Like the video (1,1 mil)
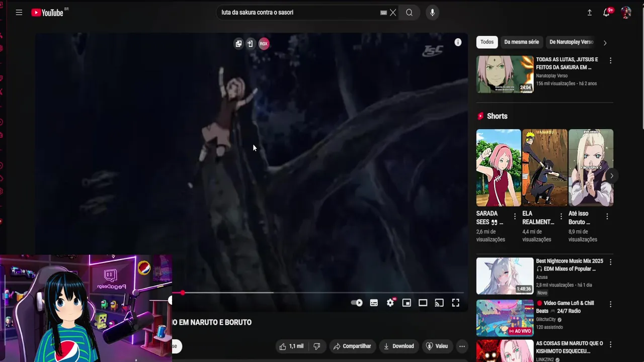 coord(291,346)
